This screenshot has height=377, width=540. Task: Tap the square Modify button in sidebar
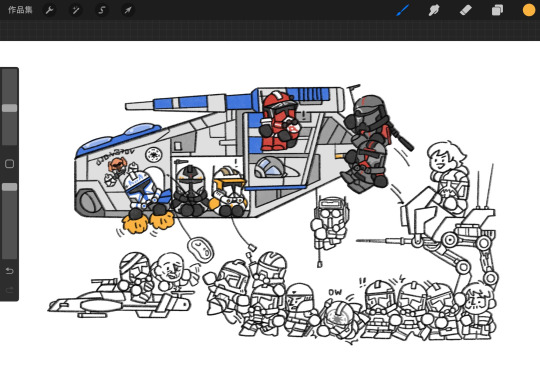[x=10, y=164]
